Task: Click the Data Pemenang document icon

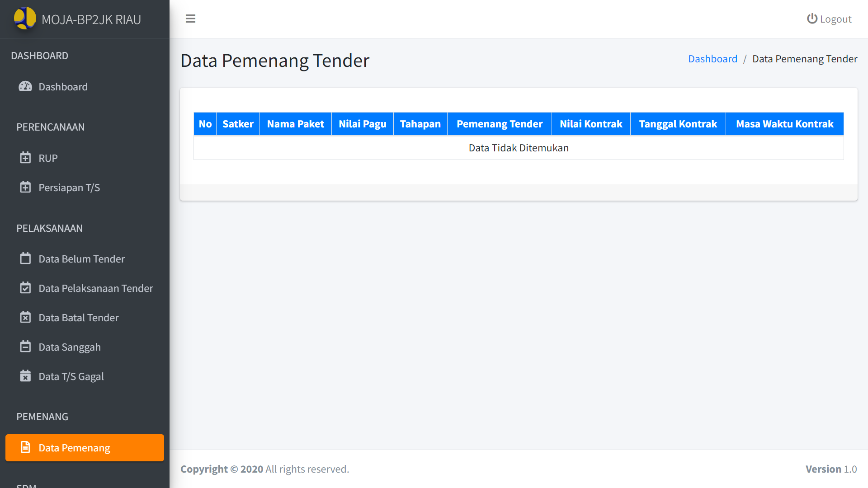Action: tap(25, 447)
